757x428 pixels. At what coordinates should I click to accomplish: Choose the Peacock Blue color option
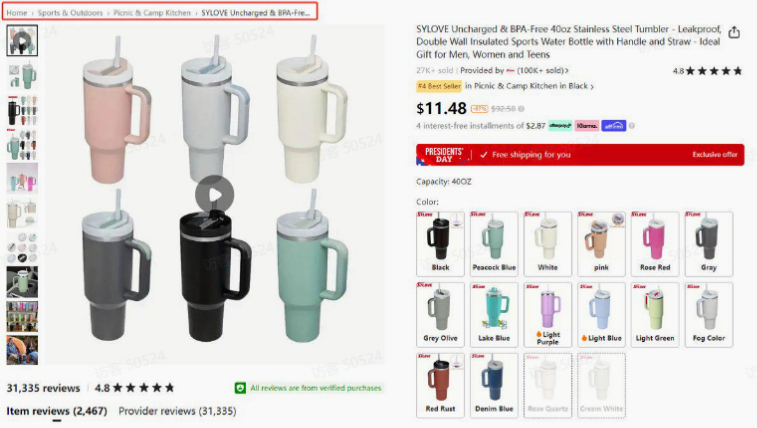point(494,244)
